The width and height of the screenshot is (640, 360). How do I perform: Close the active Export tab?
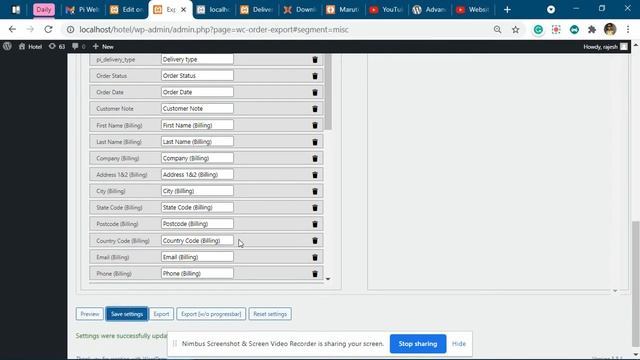point(183,9)
